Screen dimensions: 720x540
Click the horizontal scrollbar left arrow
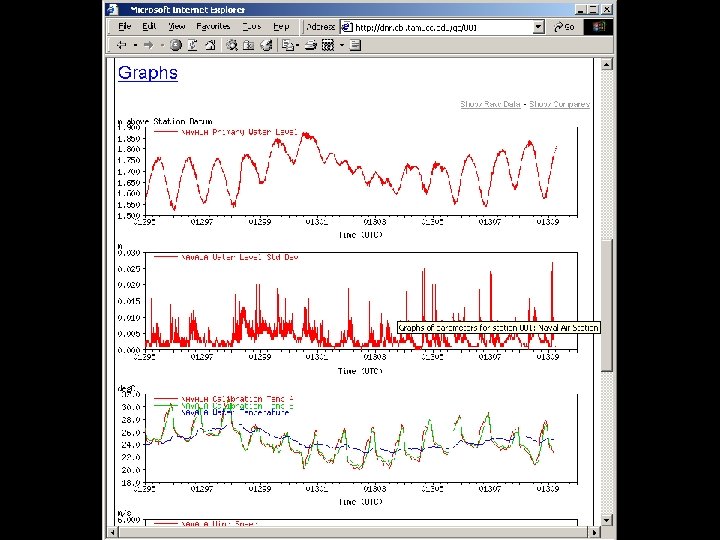(113, 532)
